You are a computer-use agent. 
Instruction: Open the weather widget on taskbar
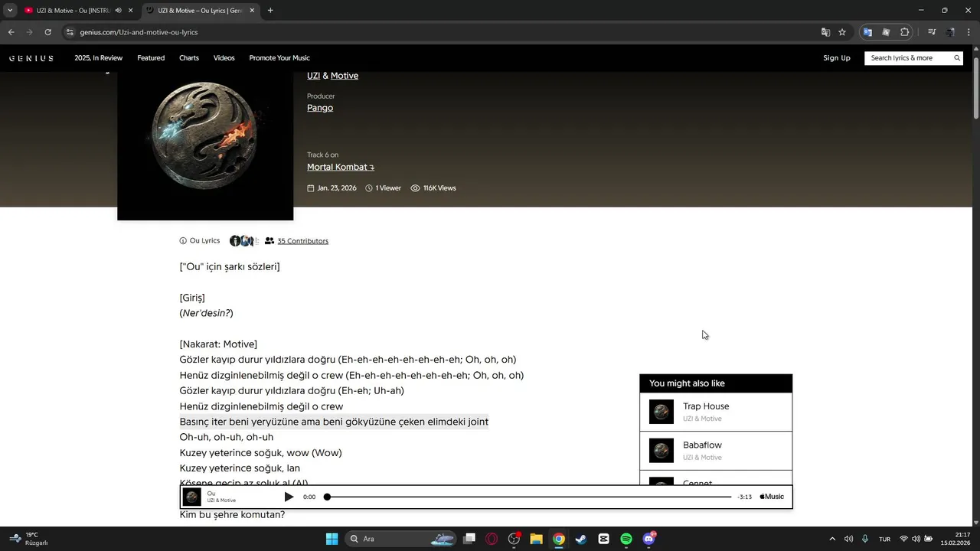point(29,539)
